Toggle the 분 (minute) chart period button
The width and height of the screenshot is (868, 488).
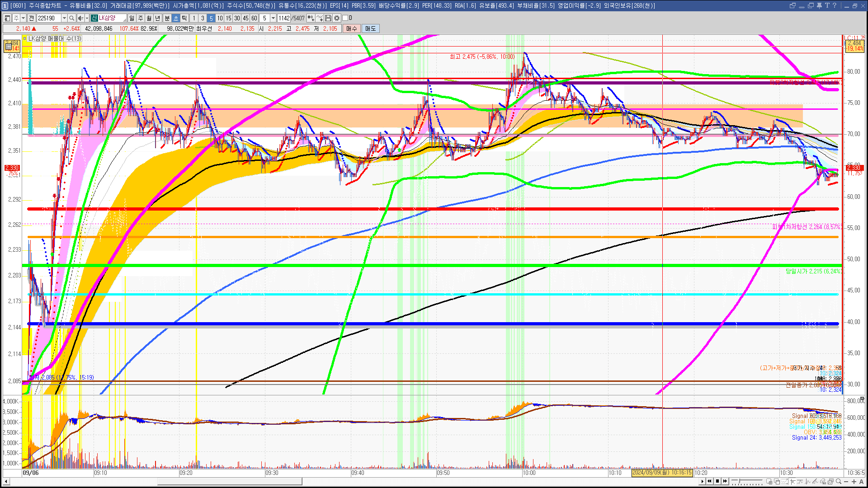tap(167, 18)
